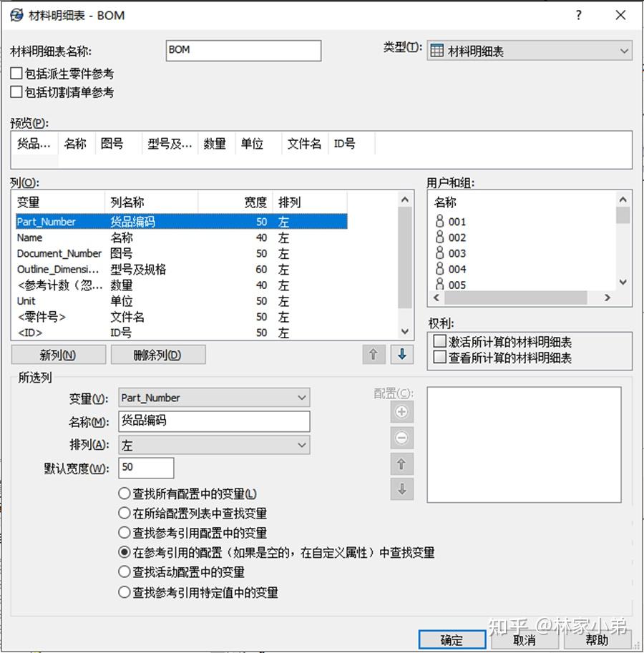Add a configuration with the plus icon

click(x=401, y=412)
